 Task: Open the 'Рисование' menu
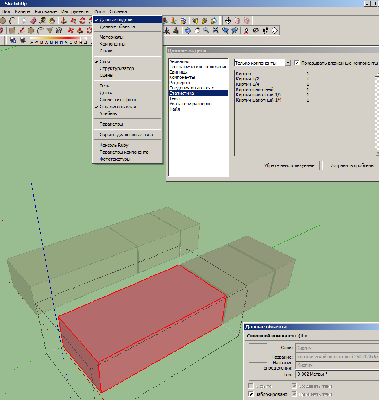46,12
